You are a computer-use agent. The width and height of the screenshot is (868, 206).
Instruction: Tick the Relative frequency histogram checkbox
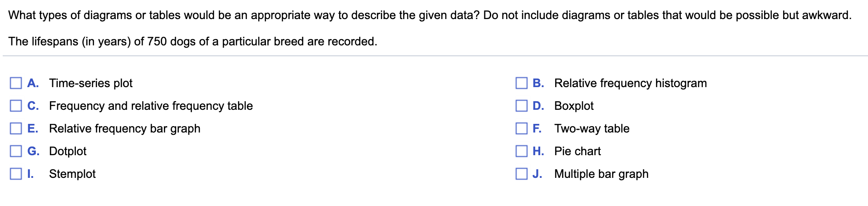click(x=521, y=83)
